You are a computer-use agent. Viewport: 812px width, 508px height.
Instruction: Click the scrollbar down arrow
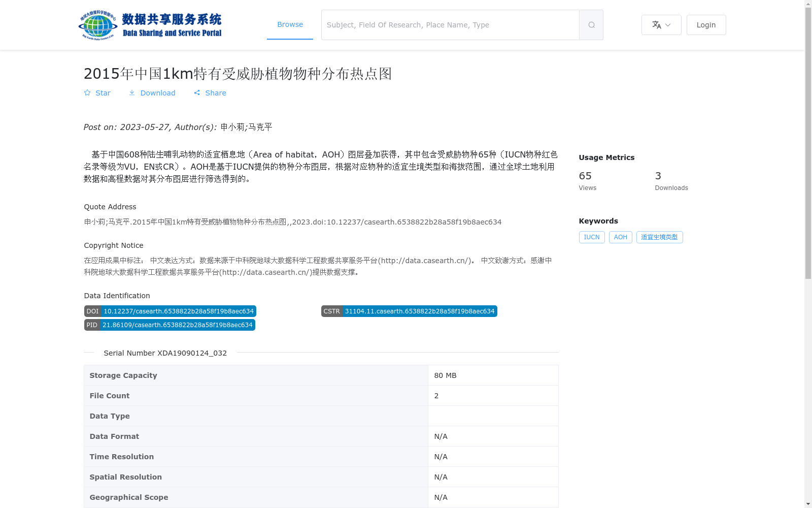pyautogui.click(x=808, y=504)
